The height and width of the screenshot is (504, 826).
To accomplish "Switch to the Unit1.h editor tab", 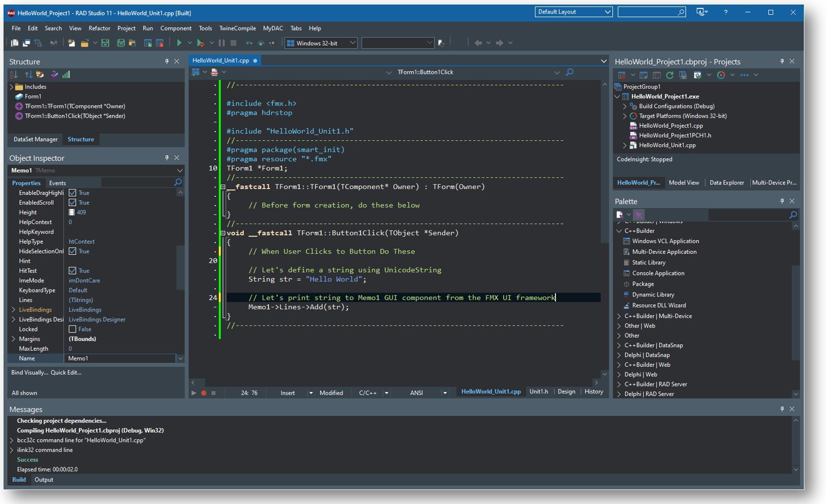I will coord(538,391).
